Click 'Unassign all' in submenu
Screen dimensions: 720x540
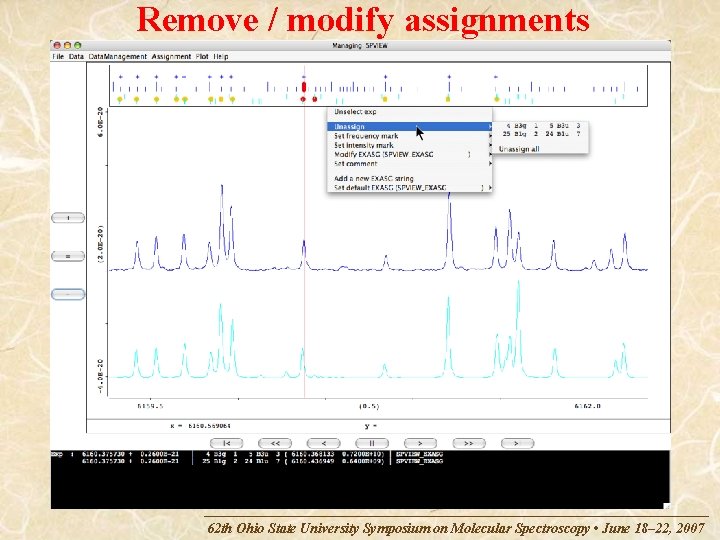pyautogui.click(x=519, y=149)
